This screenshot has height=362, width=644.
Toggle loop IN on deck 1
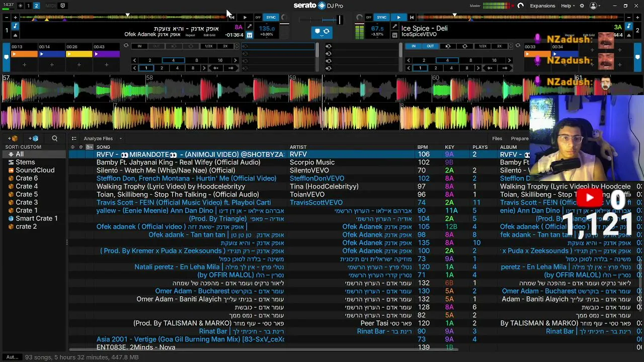click(139, 46)
